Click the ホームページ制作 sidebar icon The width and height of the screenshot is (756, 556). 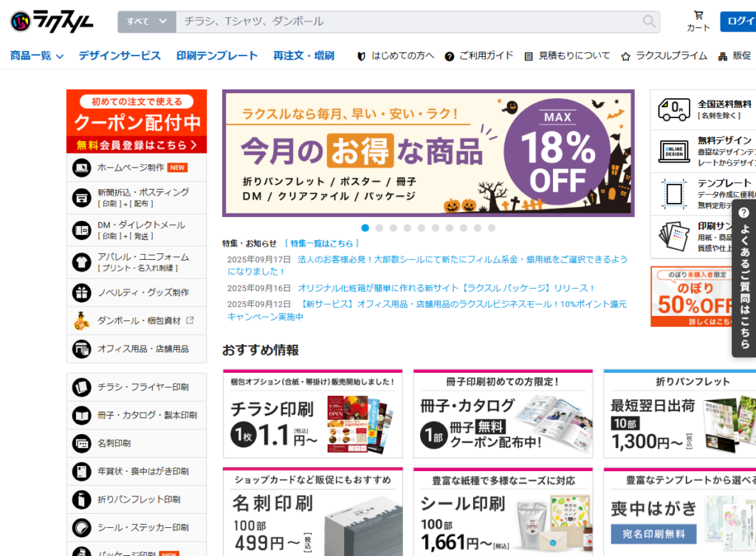tap(81, 168)
